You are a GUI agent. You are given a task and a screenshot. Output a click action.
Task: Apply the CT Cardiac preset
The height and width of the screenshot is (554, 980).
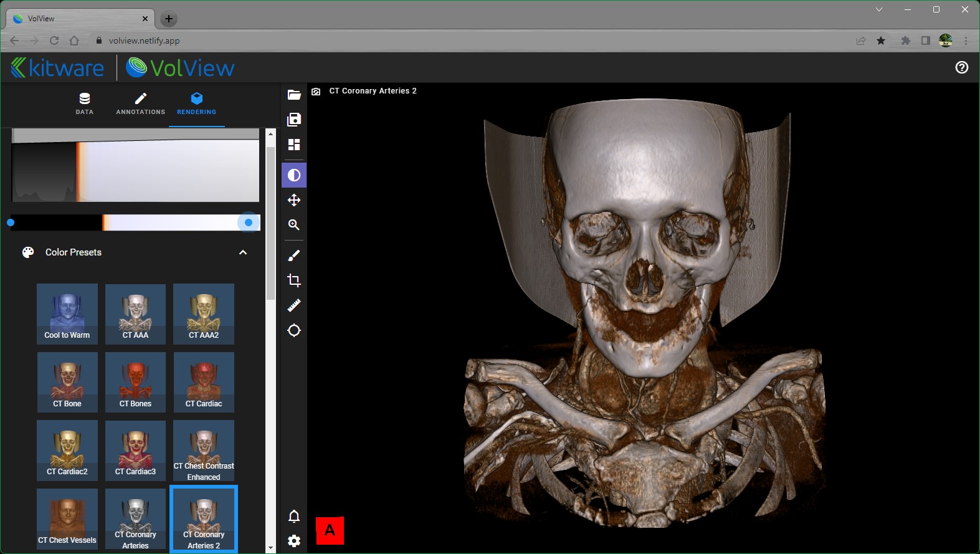pos(204,382)
